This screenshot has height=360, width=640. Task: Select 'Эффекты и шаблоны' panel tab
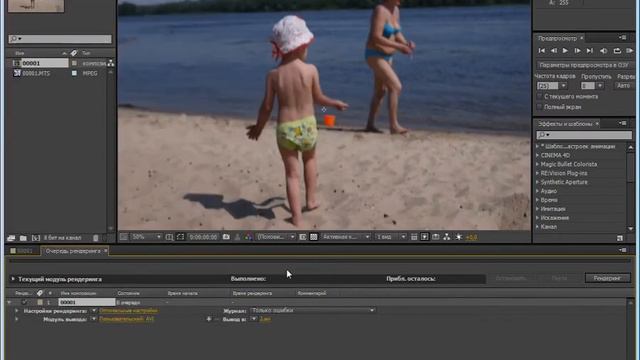click(x=565, y=123)
